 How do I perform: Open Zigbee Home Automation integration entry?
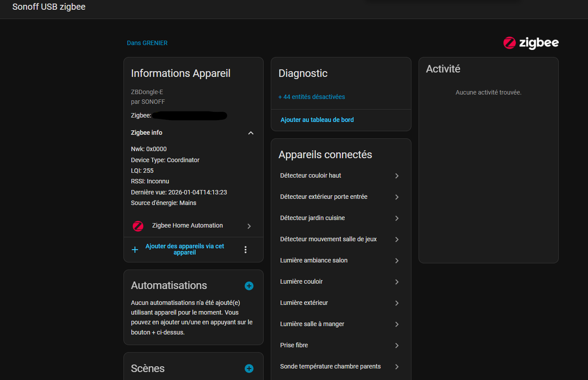click(x=187, y=225)
